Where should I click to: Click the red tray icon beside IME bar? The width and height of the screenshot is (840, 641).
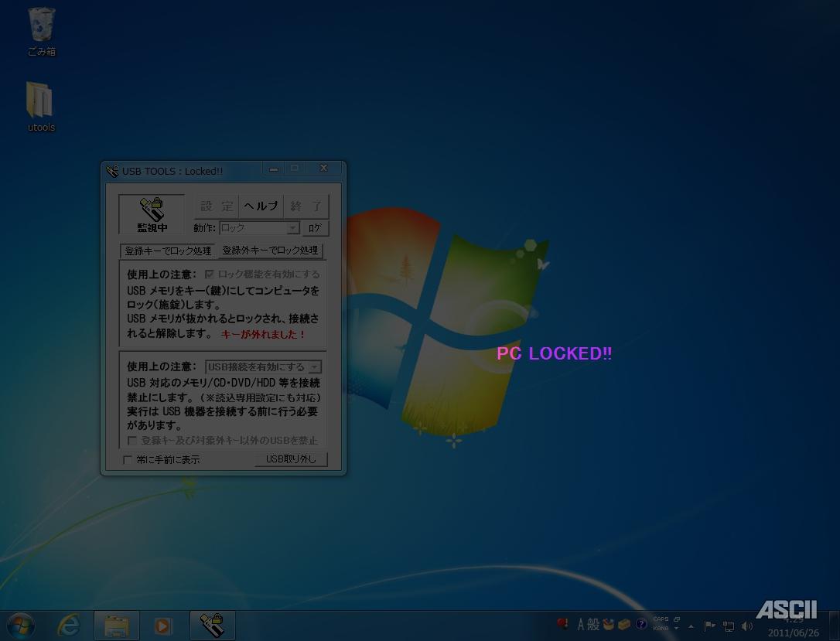tap(562, 624)
